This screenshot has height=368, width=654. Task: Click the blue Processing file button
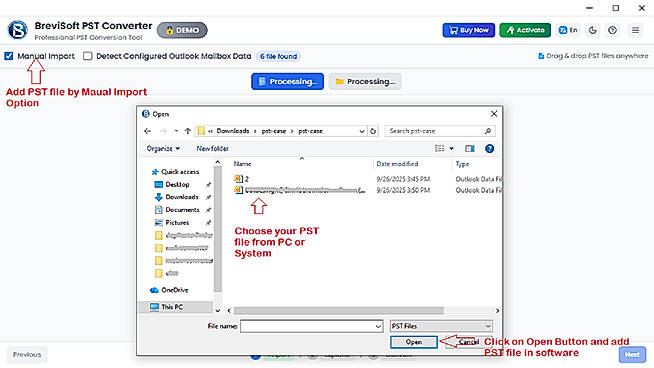(287, 81)
